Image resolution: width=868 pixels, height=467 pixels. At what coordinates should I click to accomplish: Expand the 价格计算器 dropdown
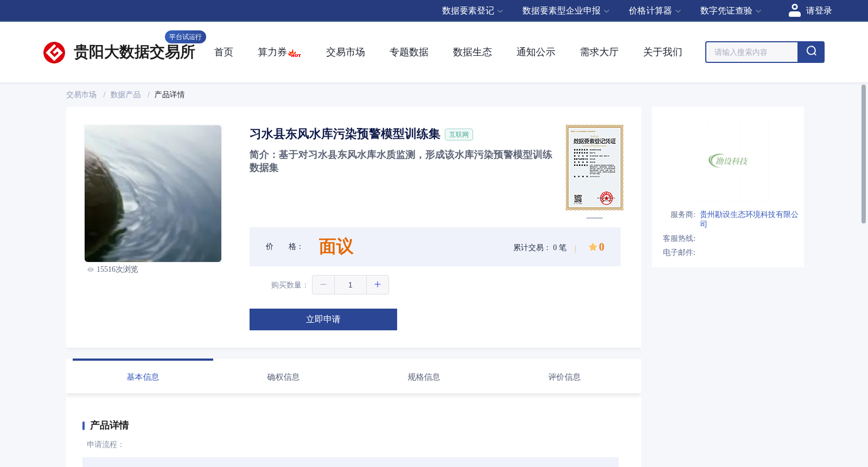655,11
